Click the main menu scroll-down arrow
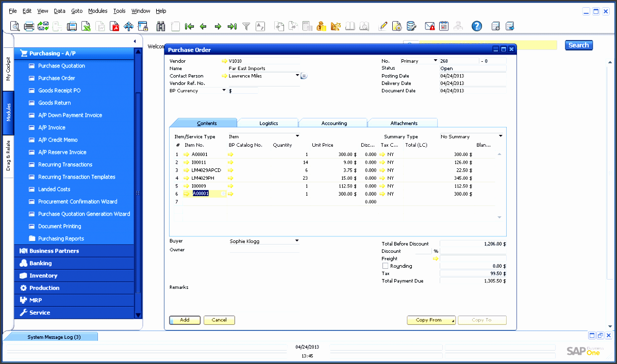This screenshot has width=617, height=364. (138, 315)
